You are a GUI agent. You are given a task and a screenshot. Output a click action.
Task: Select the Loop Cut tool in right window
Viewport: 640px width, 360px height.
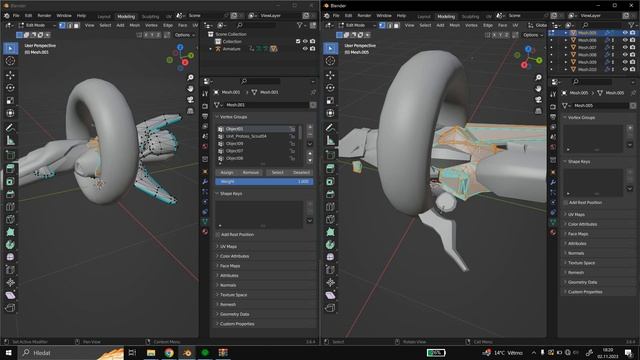pos(330,207)
